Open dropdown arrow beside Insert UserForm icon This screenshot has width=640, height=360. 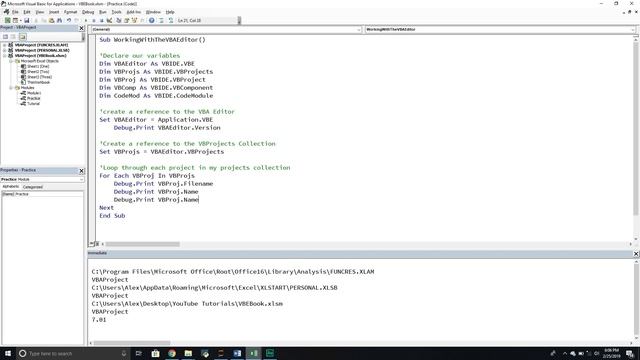20,20
